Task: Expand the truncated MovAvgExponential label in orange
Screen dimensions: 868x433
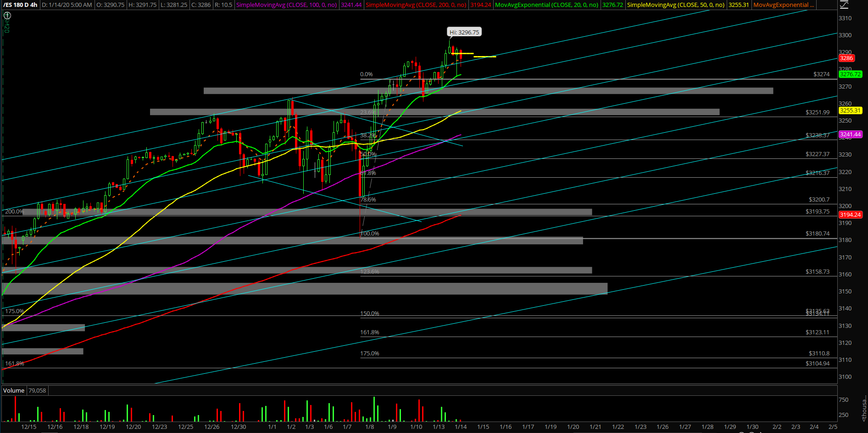Action: pos(784,5)
